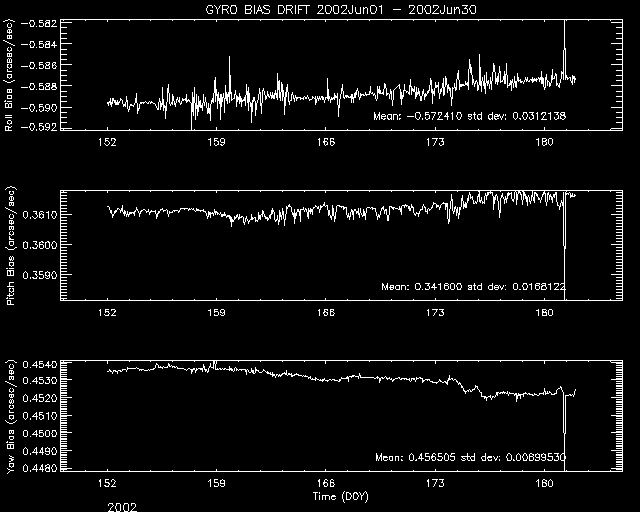This screenshot has height=512, width=640.
Task: Click day 159 under the Yaw Bias plot
Action: click(216, 483)
